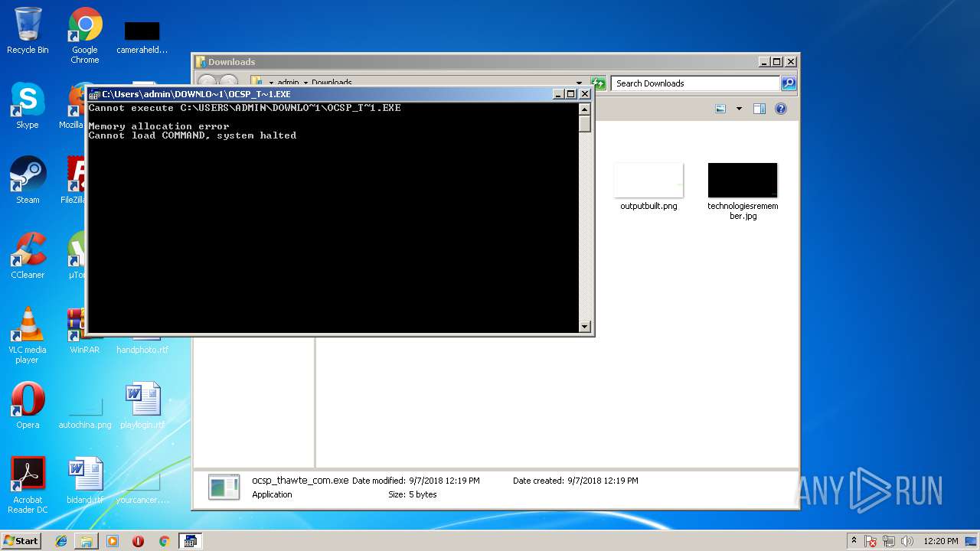Close the OCSP_T~1.EXE command window
Image resolution: width=980 pixels, height=551 pixels.
585,94
